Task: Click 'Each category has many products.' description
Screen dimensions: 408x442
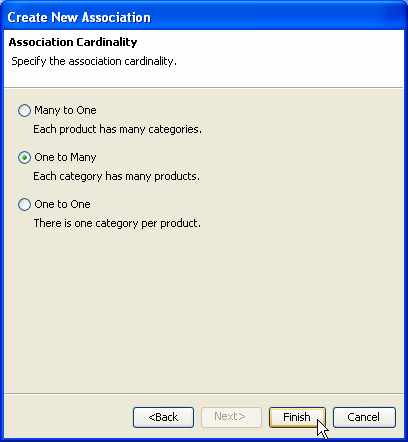Action: click(x=116, y=176)
